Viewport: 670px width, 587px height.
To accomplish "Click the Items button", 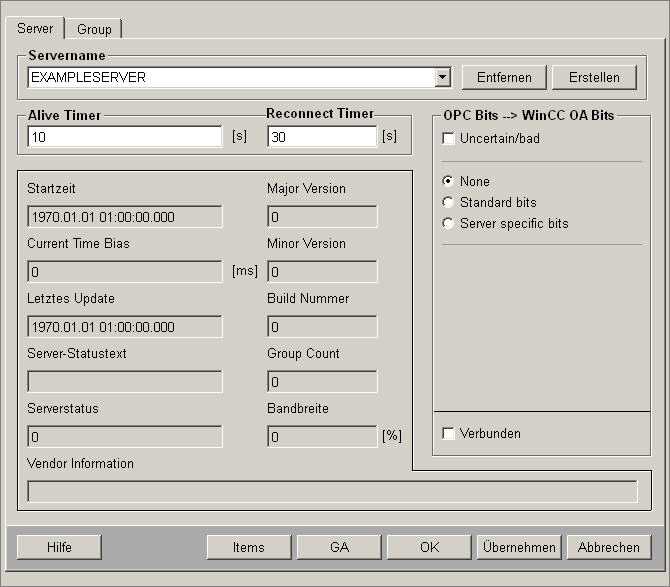I will coord(248,547).
